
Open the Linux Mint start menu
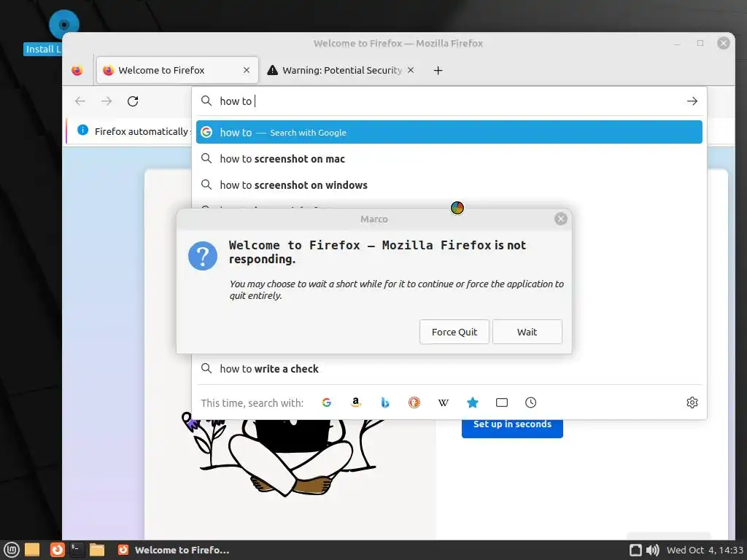12,550
